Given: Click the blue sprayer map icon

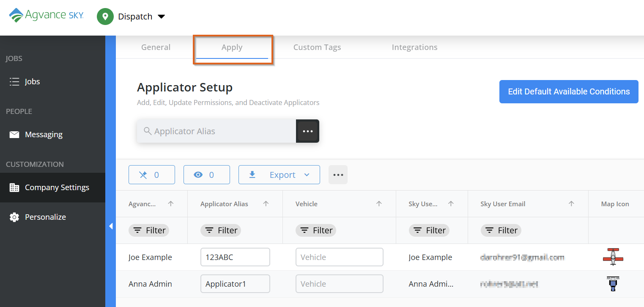Looking at the screenshot, I should tap(613, 283).
